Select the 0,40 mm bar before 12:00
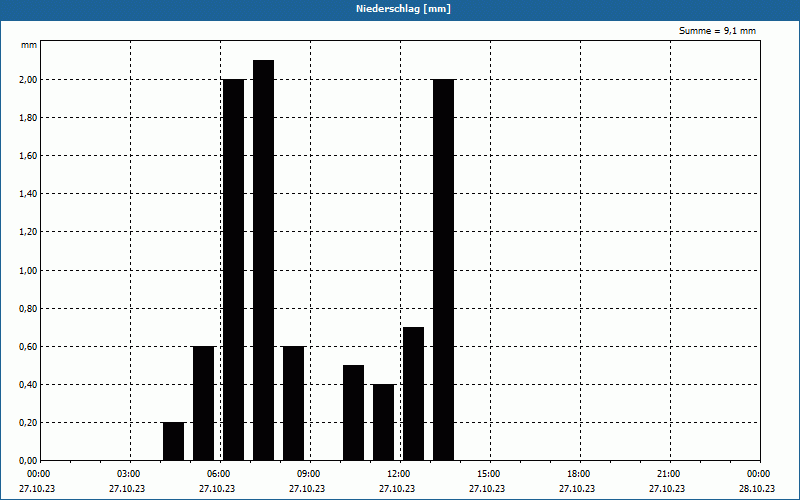Viewport: 800px width, 500px height. click(x=384, y=422)
